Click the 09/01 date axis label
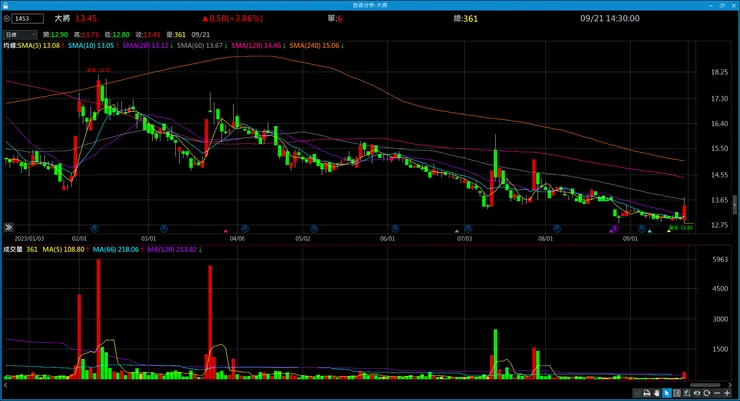740x401 pixels. [630, 239]
